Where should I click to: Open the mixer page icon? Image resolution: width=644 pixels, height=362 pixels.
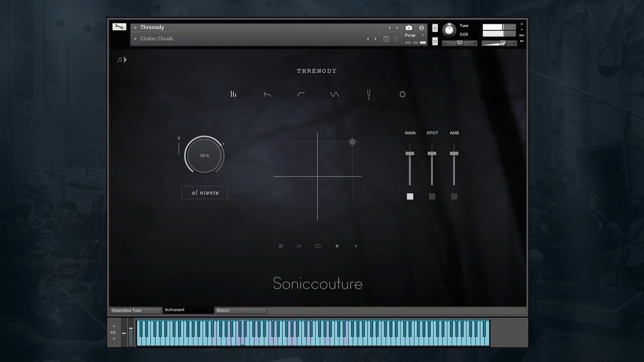click(x=233, y=94)
